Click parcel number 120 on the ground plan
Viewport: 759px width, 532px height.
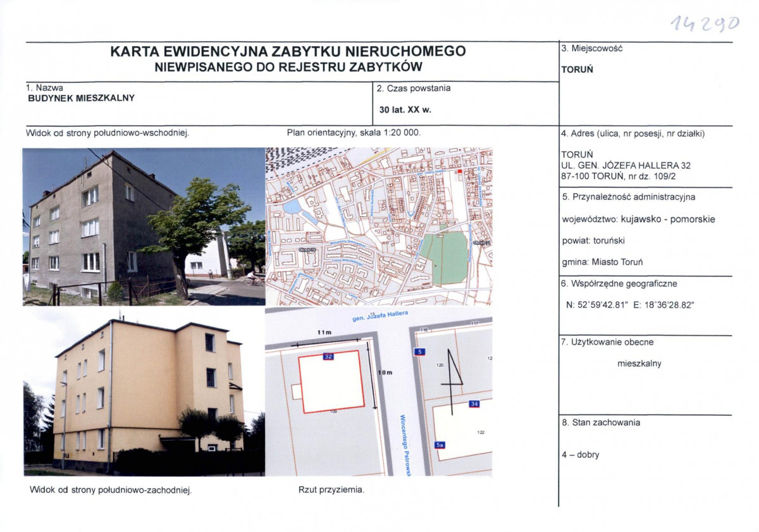(x=440, y=365)
